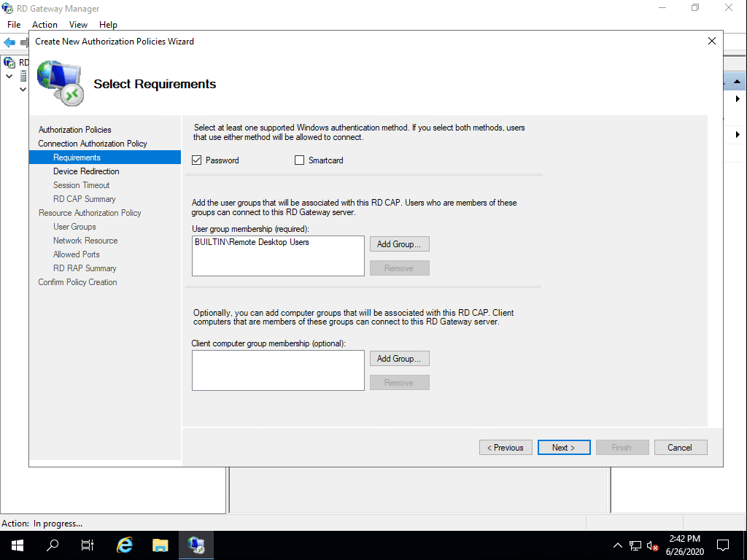Click the Next button
The image size is (747, 560).
[x=564, y=447]
